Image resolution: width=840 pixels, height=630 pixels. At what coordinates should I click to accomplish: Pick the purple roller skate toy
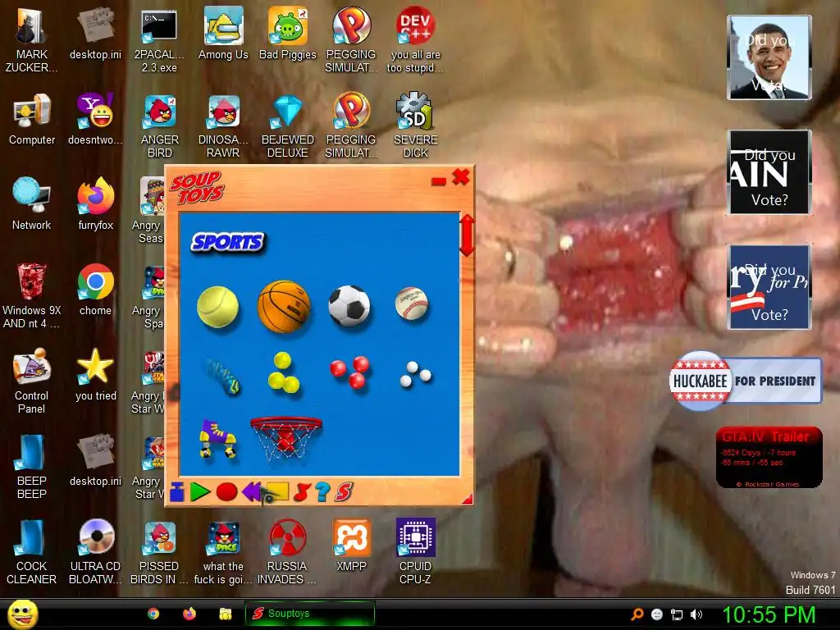217,438
